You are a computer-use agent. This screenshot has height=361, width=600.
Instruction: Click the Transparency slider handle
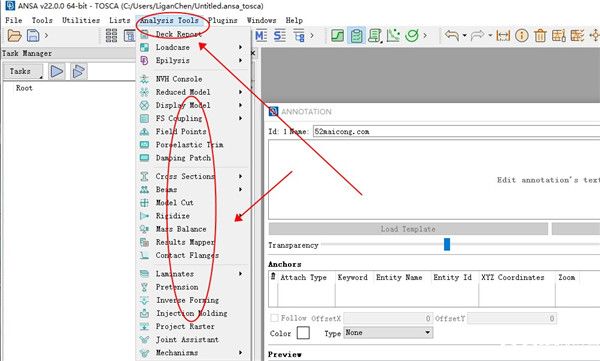(447, 244)
